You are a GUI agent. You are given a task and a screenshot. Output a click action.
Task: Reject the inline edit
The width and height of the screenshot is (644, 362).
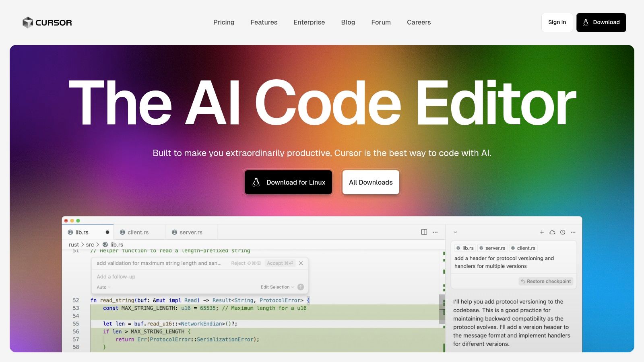coord(246,263)
